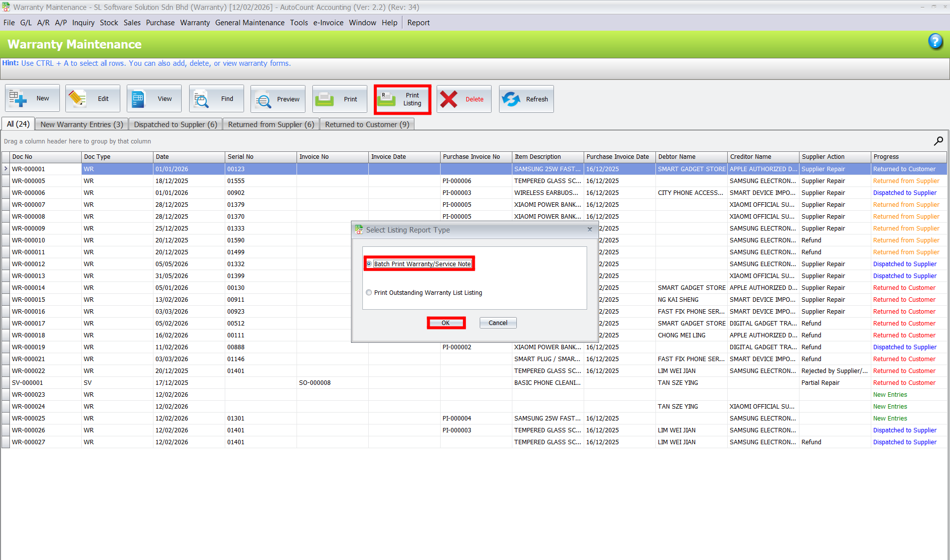Click the grid search magnifier icon
This screenshot has width=950, height=560.
point(938,141)
